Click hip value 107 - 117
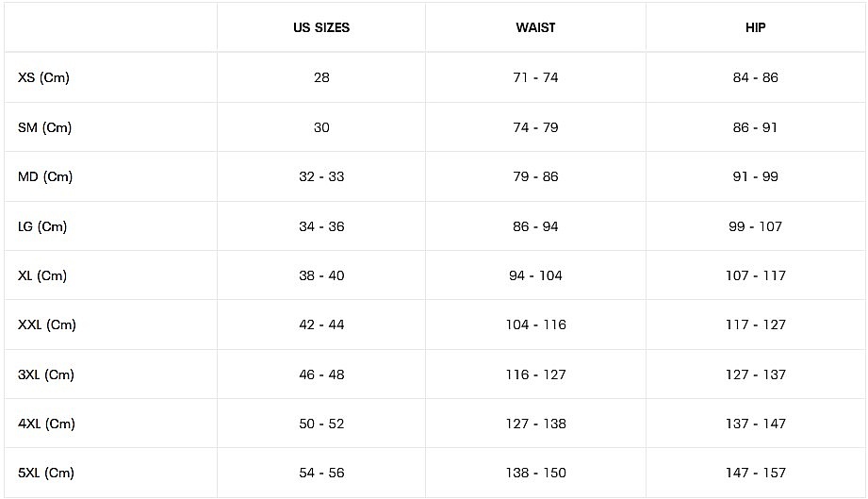This screenshot has width=868, height=499. (x=756, y=275)
